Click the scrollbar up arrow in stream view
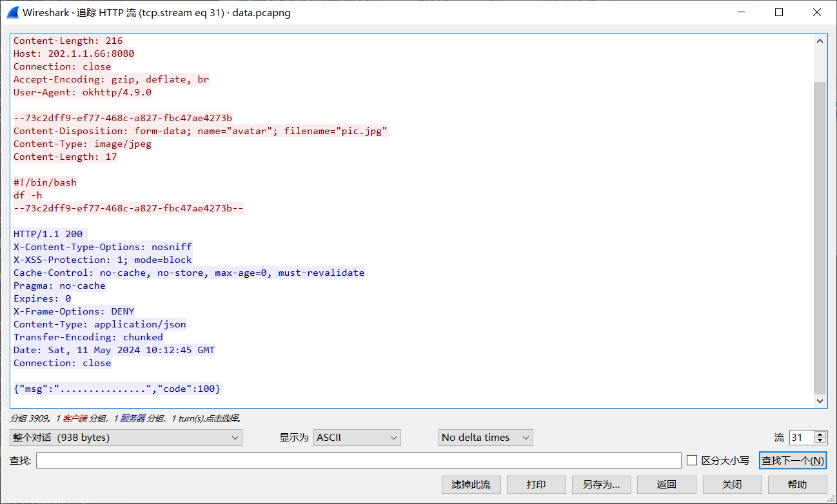This screenshot has height=504, width=837. [820, 41]
